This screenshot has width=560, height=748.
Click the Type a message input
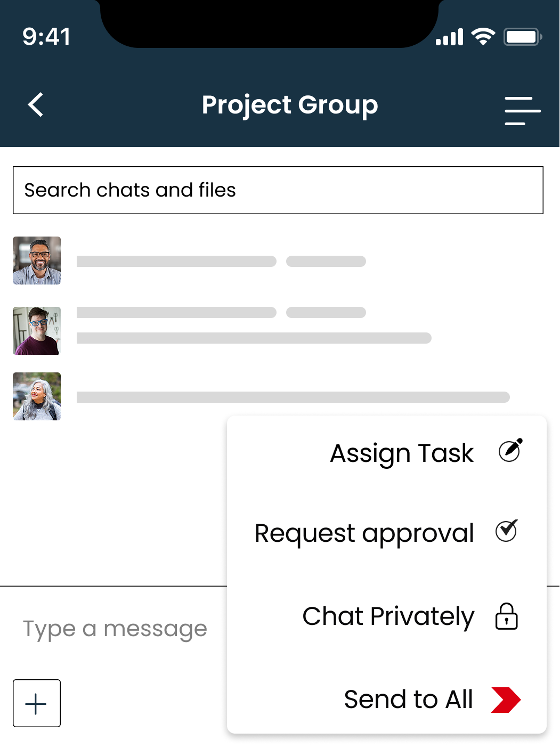[114, 628]
